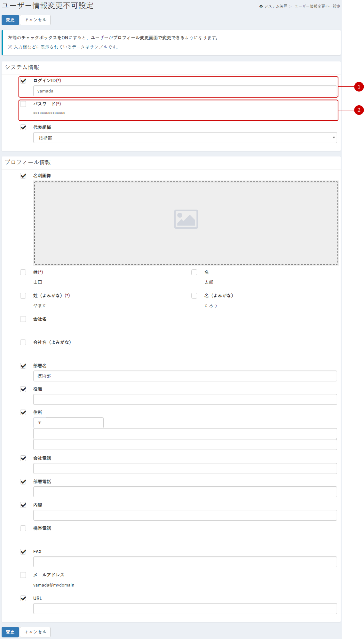Enable the 姓 checkbox
The image size is (364, 639).
(x=23, y=272)
